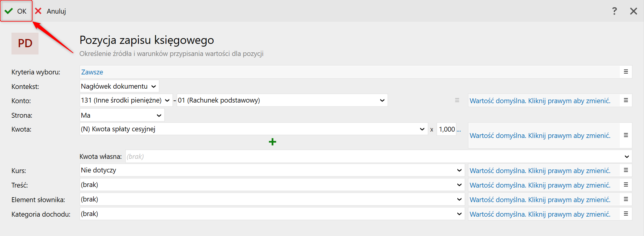The width and height of the screenshot is (644, 236).
Task: Open the hamburger menu in the Konto row
Action: [626, 100]
